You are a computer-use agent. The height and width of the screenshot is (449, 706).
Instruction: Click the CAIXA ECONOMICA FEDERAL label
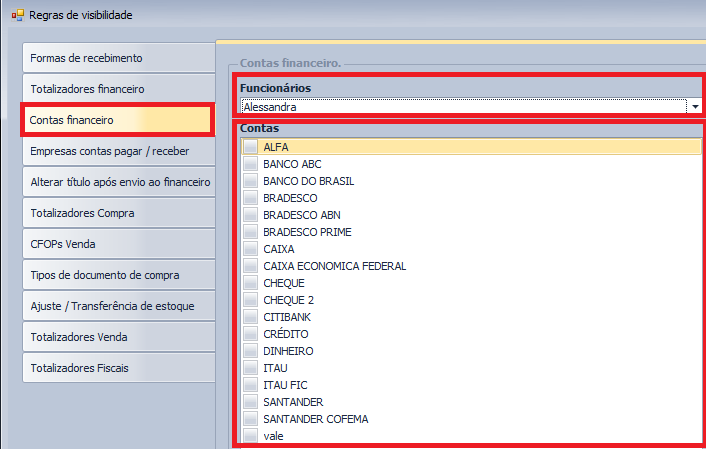point(335,266)
